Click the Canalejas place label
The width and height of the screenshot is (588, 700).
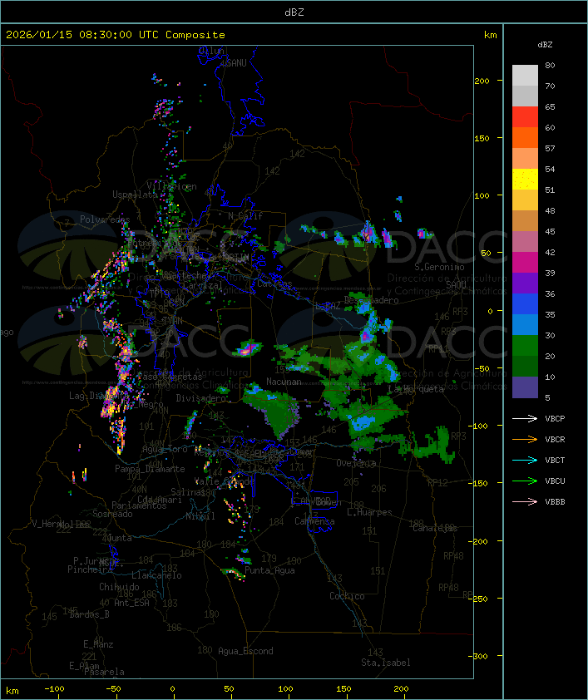click(x=435, y=528)
